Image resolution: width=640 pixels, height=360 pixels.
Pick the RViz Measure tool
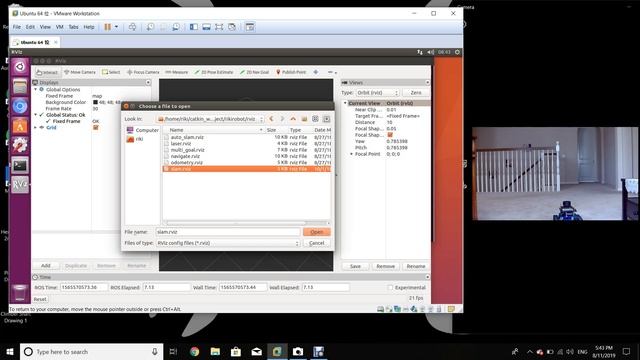(x=177, y=72)
